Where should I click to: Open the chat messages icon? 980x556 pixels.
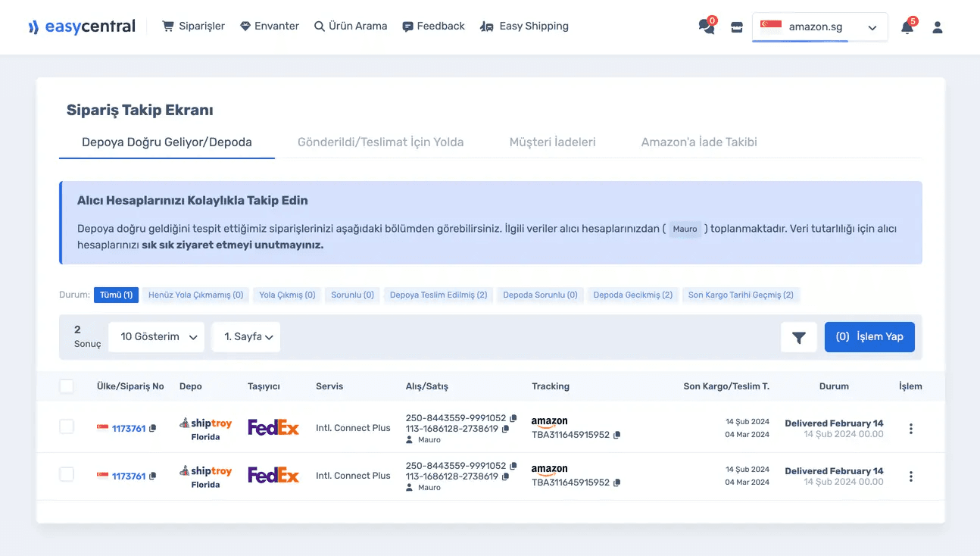click(x=707, y=27)
